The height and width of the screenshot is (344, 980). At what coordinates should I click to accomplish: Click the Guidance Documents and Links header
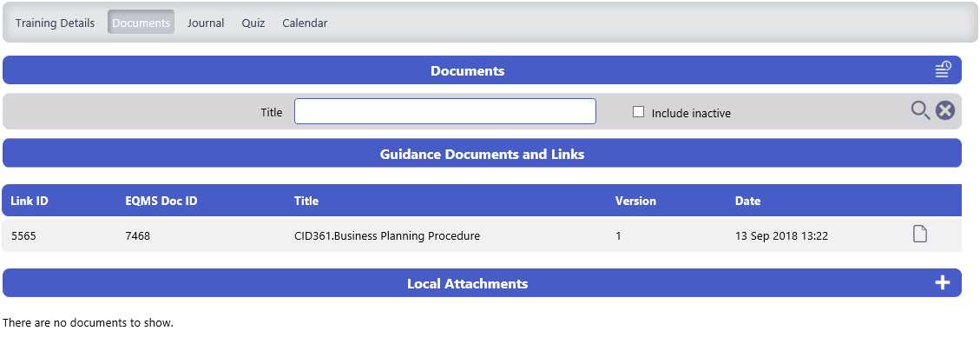(x=482, y=153)
